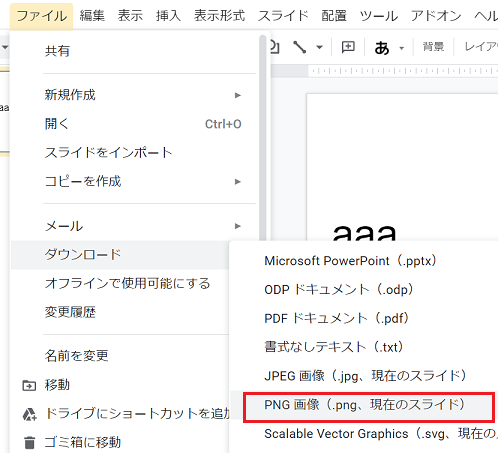Click the レイアウト button
The height and width of the screenshot is (453, 498).
pos(480,47)
